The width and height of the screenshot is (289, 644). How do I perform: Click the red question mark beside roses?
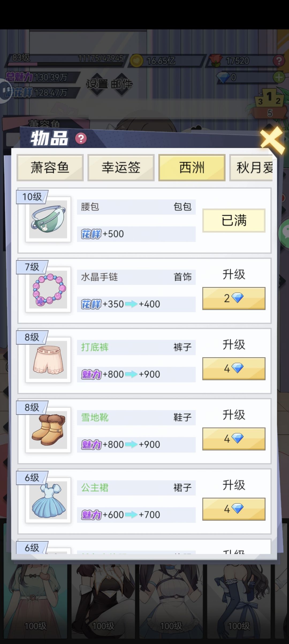point(279,61)
